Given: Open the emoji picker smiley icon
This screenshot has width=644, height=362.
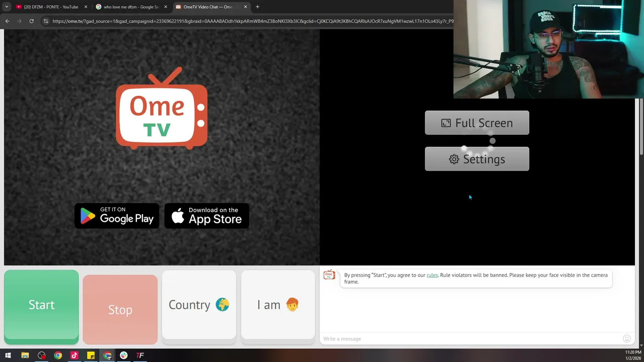Looking at the screenshot, I should click(x=626, y=339).
